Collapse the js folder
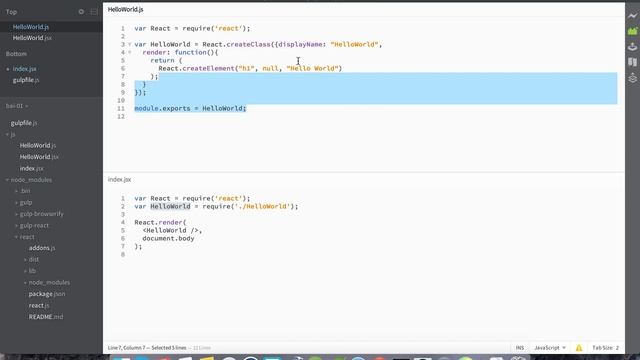Image resolution: width=640 pixels, height=360 pixels. pyautogui.click(x=7, y=134)
